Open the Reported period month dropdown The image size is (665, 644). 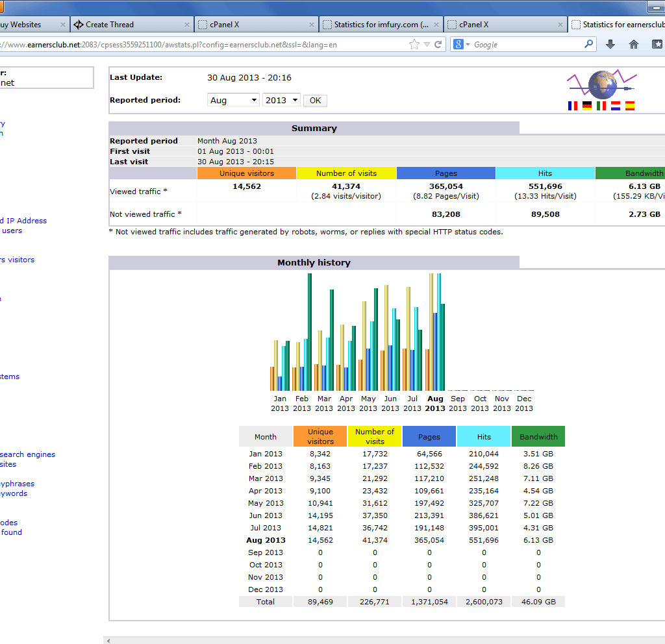233,100
